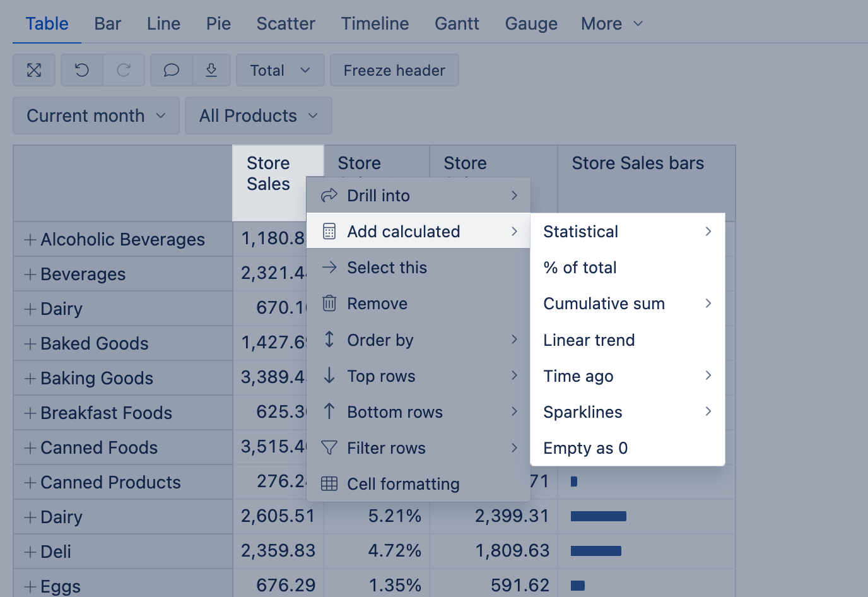Click the Store Sales bars column header
868x597 pixels.
(x=638, y=163)
